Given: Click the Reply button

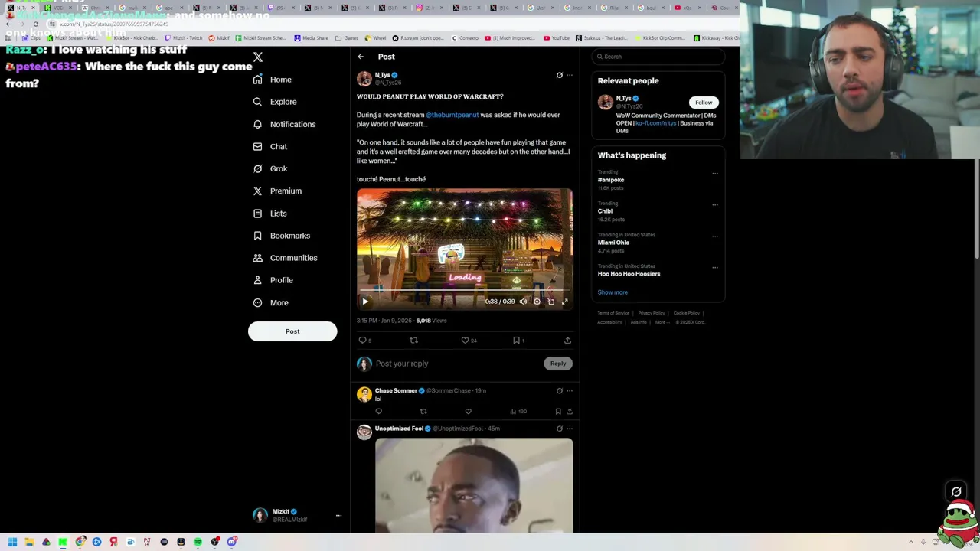Looking at the screenshot, I should pyautogui.click(x=558, y=364).
